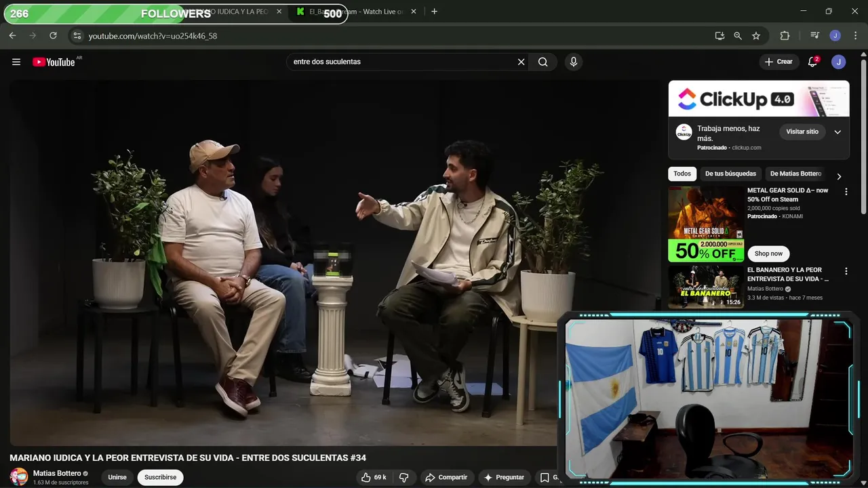Open the Crear button menu

778,62
